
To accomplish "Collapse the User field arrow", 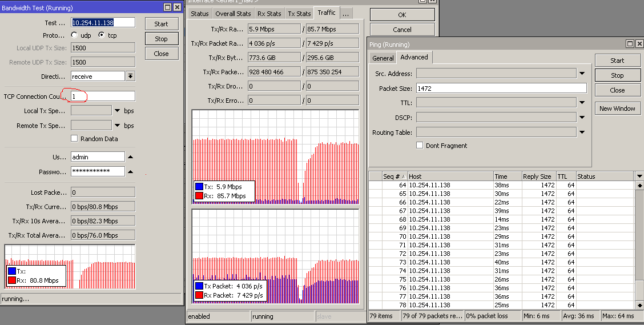I will coord(130,157).
